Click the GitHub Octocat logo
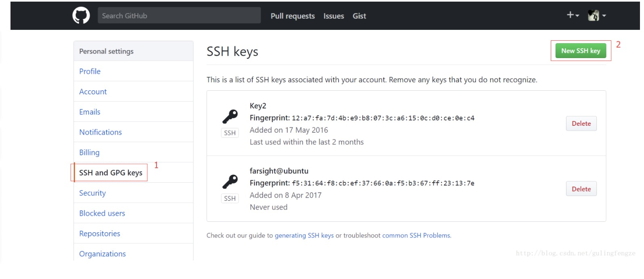The image size is (644, 279). coord(81,16)
